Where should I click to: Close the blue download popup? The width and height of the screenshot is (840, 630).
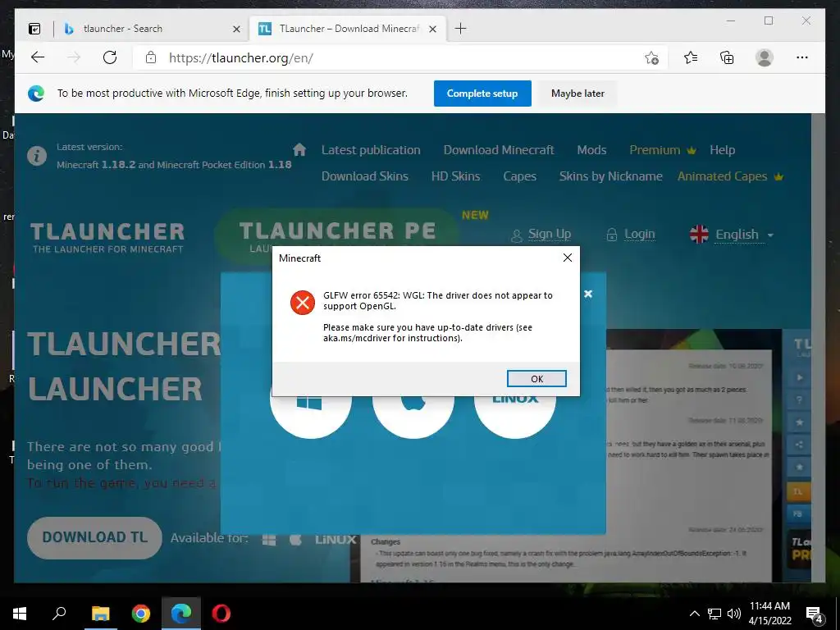[587, 294]
